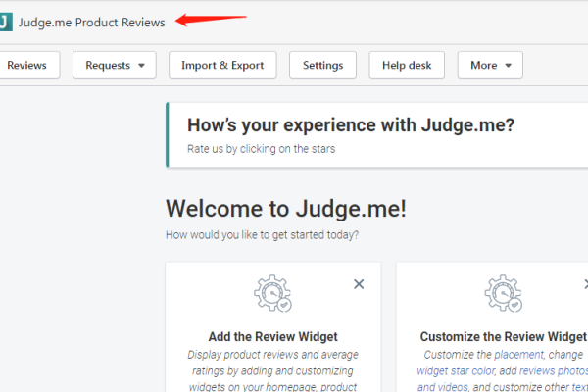Open the Reviews tab
The image size is (588, 392).
click(28, 66)
